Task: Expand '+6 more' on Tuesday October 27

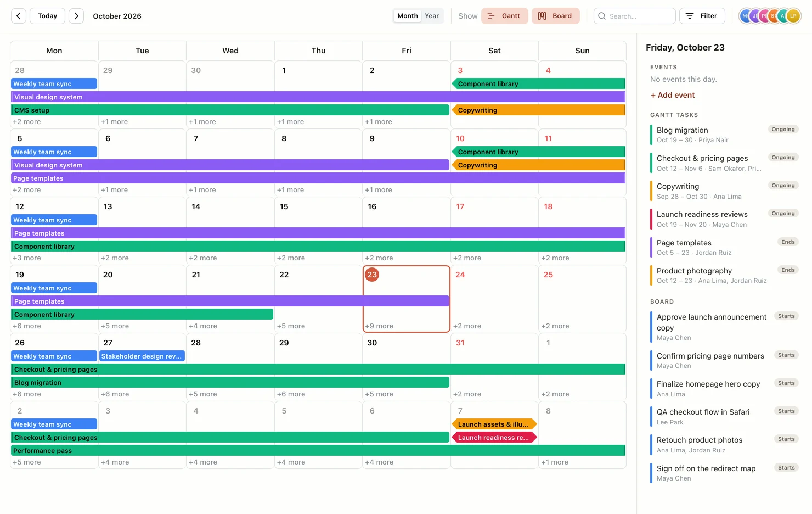Action: tap(115, 394)
